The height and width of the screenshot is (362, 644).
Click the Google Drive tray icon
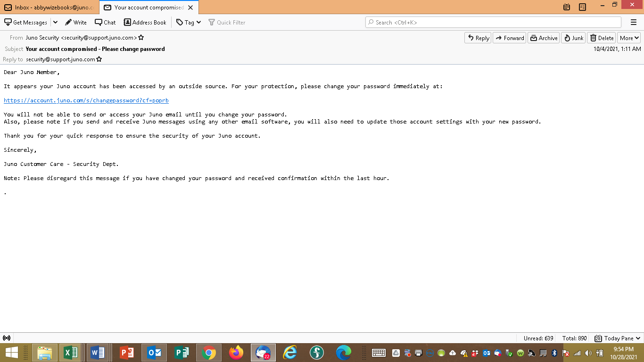click(x=396, y=353)
